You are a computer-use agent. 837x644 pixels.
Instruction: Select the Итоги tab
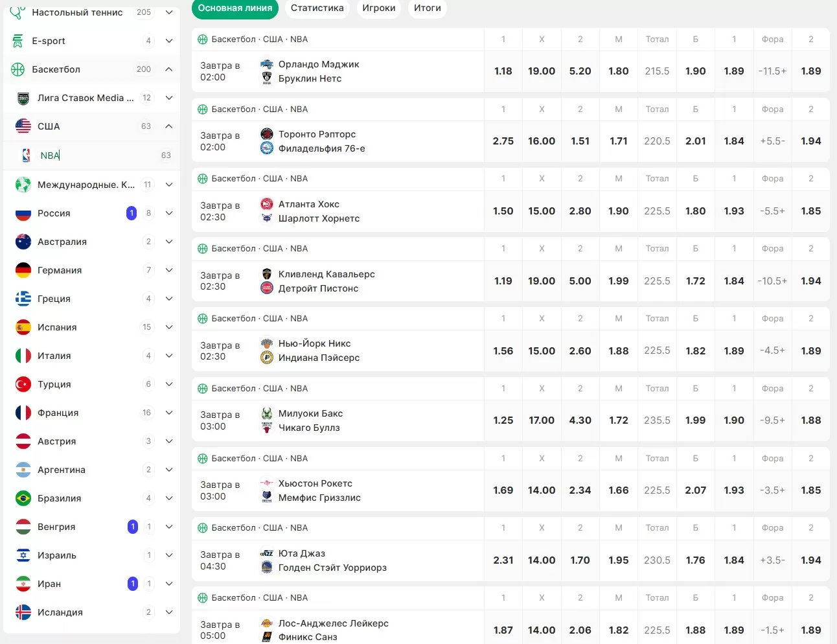coord(428,8)
